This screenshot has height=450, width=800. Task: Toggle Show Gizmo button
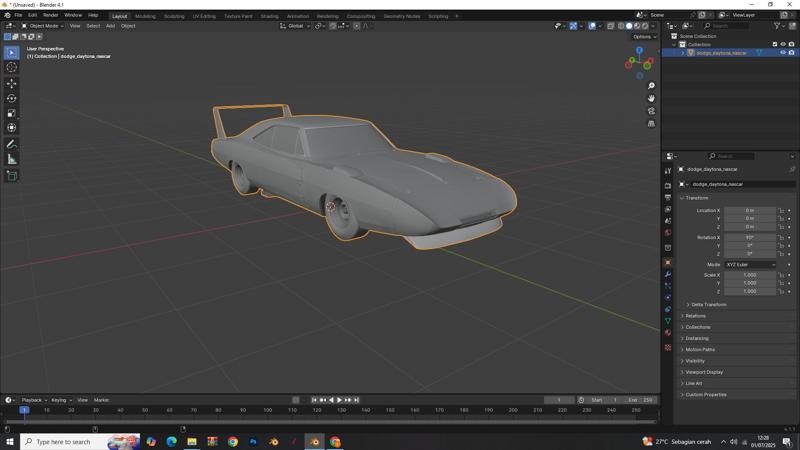click(573, 26)
